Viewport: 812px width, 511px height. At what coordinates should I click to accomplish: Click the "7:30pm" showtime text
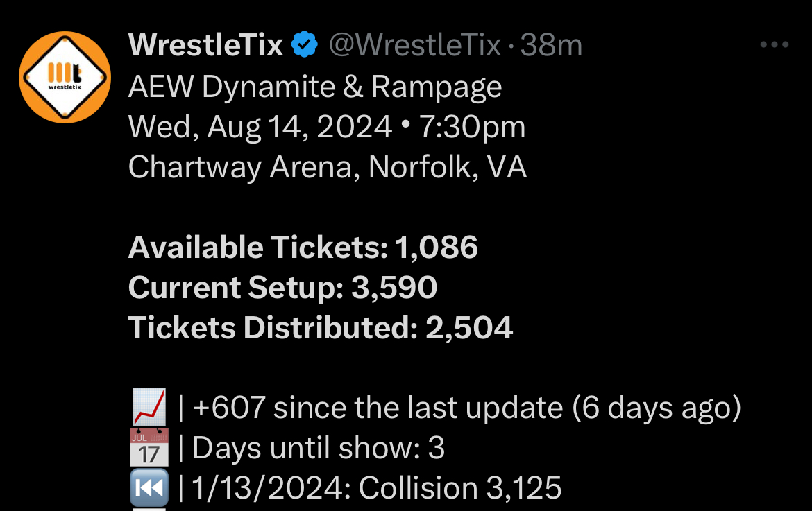pos(474,127)
